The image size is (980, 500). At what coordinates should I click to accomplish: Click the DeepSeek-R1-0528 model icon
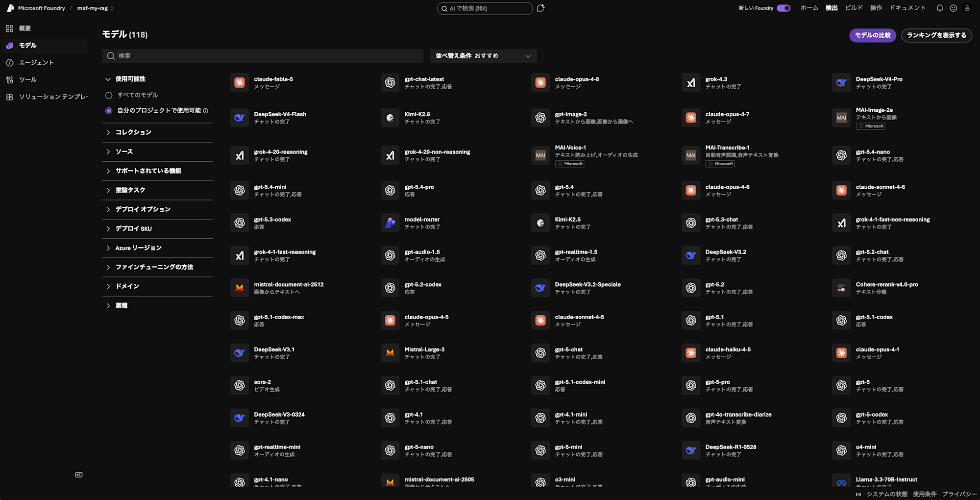pos(691,450)
